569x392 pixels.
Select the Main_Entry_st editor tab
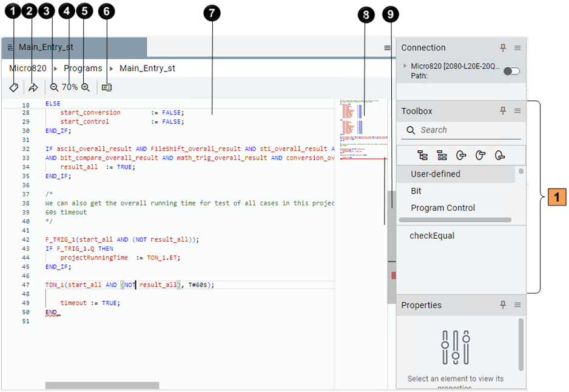click(x=46, y=47)
